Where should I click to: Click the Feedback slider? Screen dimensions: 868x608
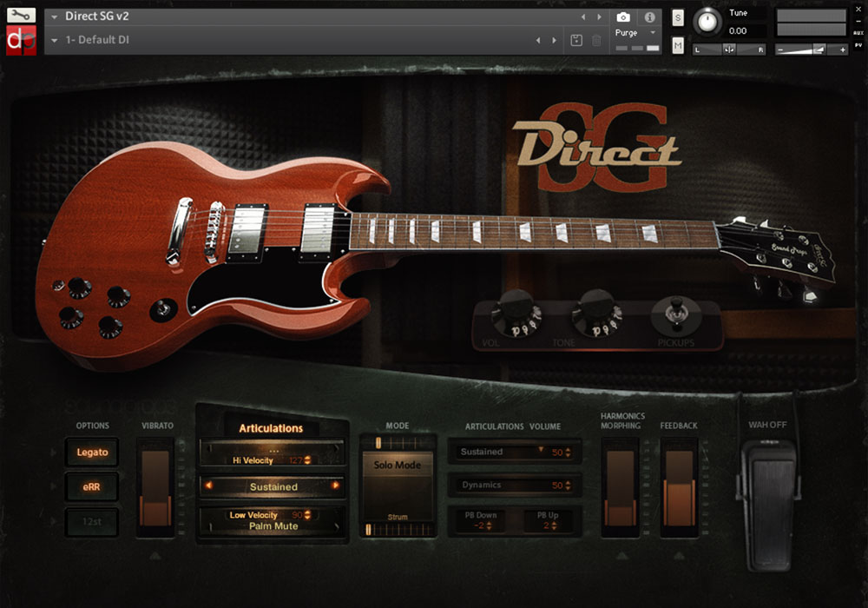680,487
